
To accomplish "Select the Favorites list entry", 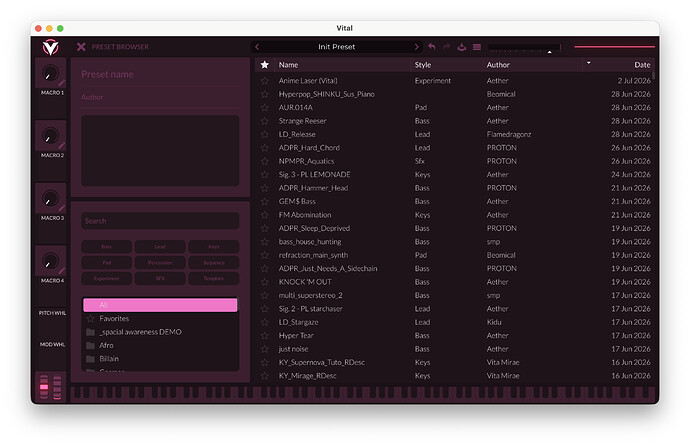I will pos(160,319).
